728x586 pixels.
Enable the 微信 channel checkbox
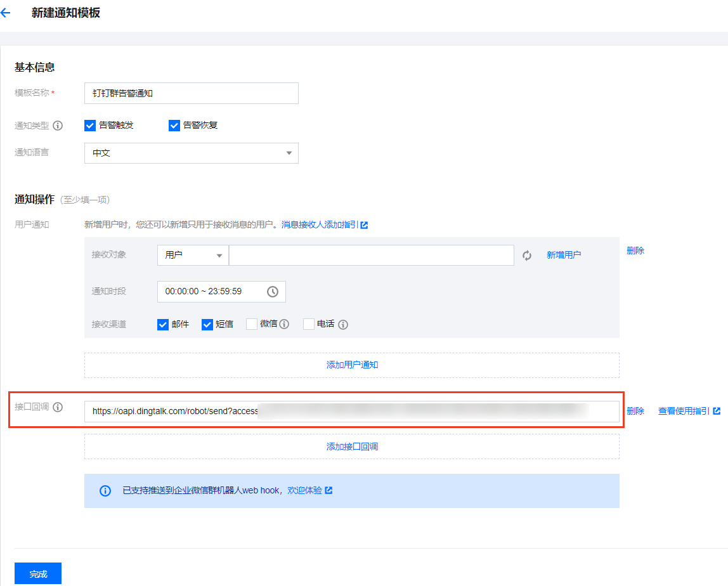[x=252, y=324]
